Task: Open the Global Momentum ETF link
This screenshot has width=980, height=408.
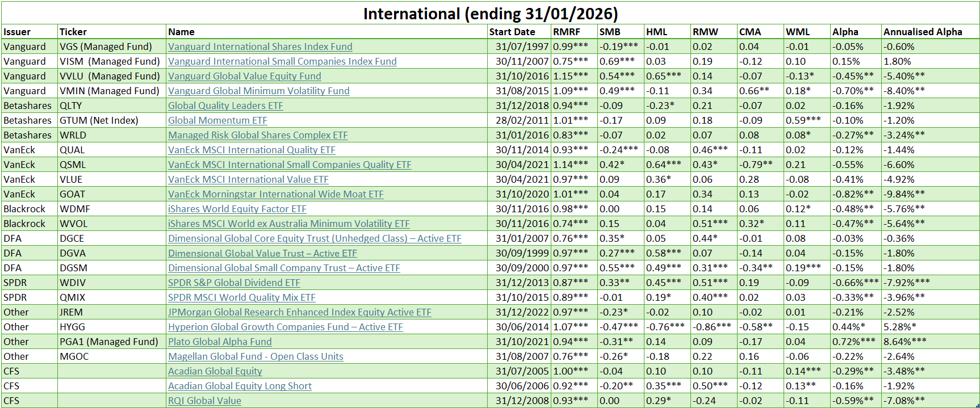Action: (217, 120)
